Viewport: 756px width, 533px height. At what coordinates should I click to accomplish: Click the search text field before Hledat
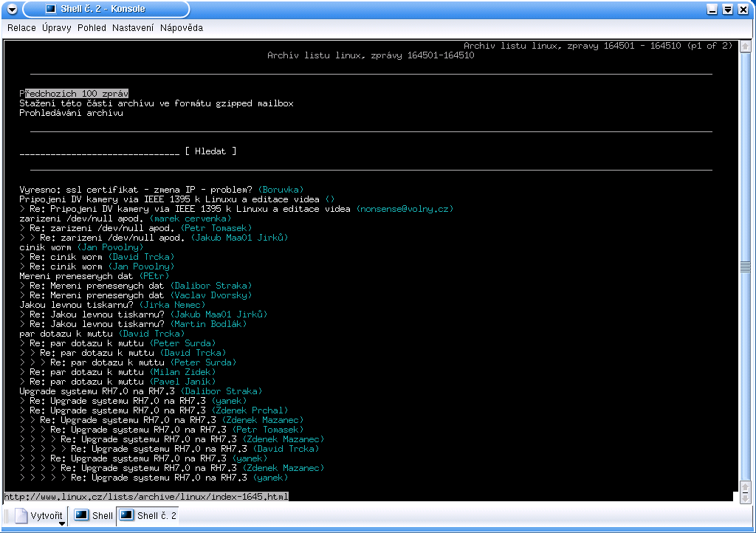[x=100, y=151]
